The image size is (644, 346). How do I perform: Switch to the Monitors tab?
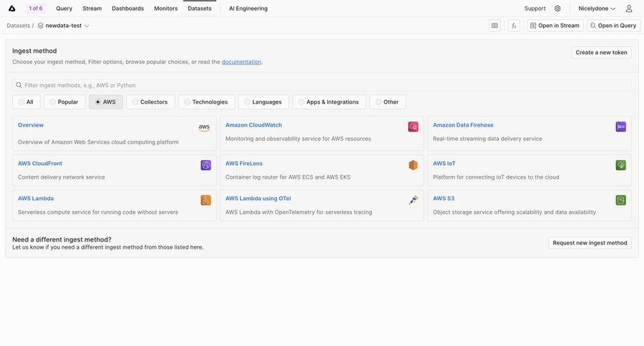pyautogui.click(x=165, y=8)
